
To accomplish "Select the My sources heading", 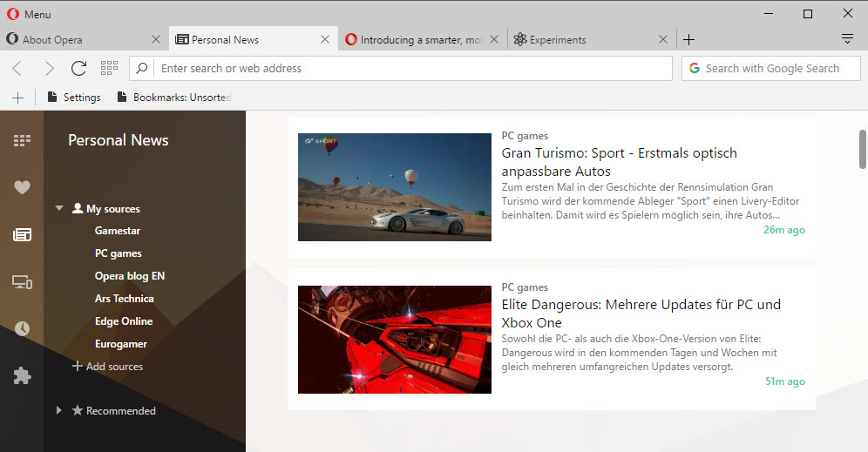I will click(x=113, y=208).
